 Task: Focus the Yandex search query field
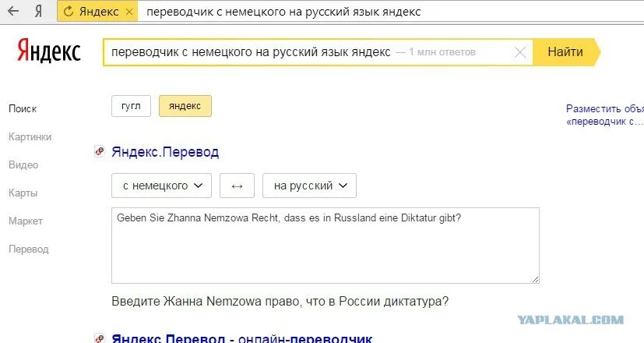[318, 52]
